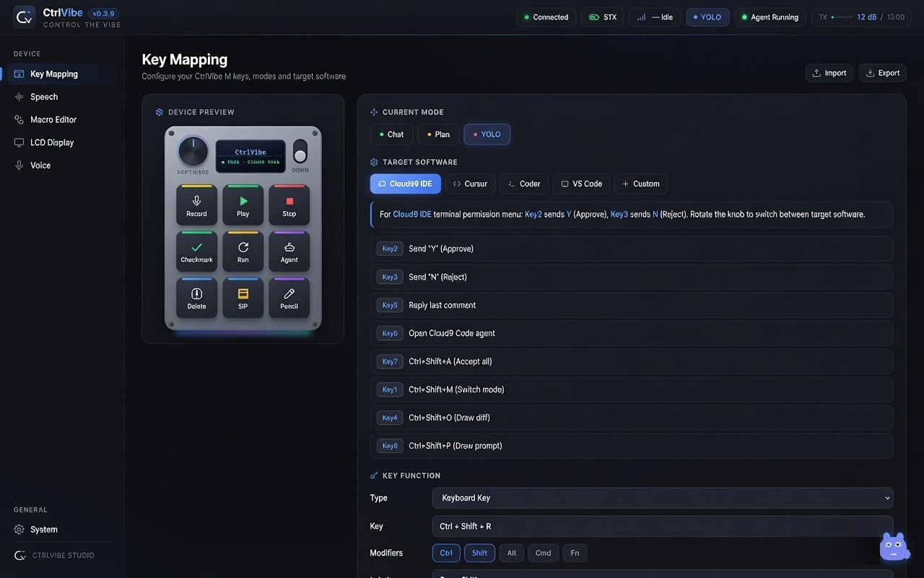The height and width of the screenshot is (578, 924).
Task: Open the Voice section
Action: 62,165
